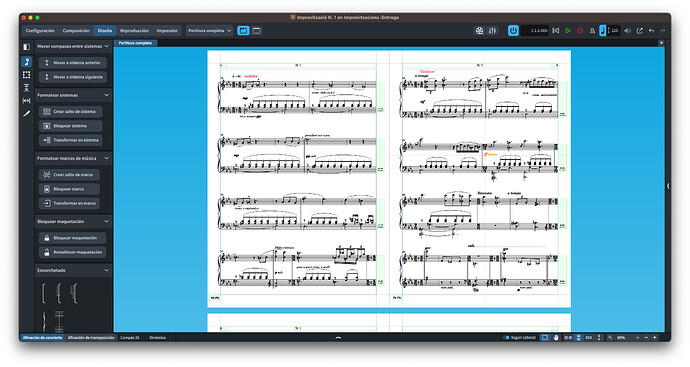The height and width of the screenshot is (367, 690).
Task: Click the redo arrow icon
Action: 662,31
